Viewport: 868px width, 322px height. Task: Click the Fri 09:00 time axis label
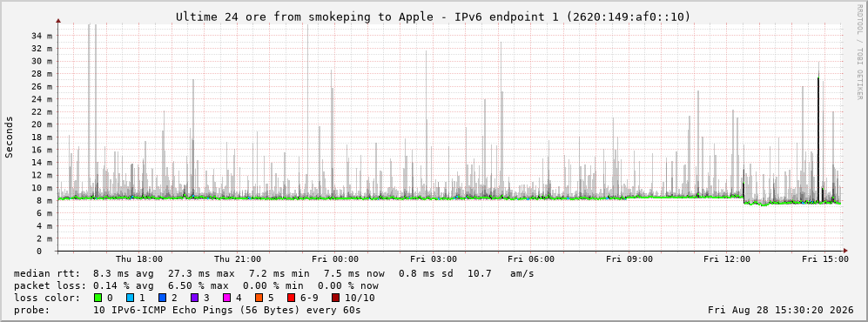click(629, 259)
